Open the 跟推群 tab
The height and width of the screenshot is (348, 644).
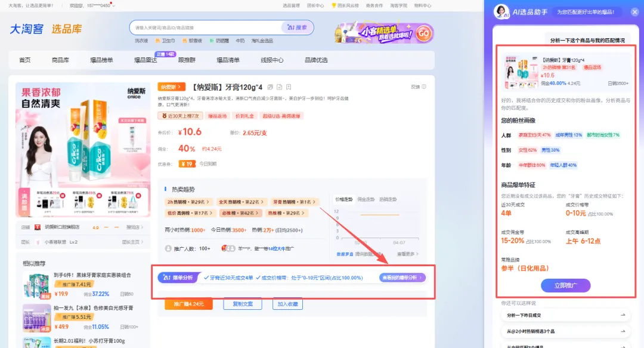(x=187, y=60)
